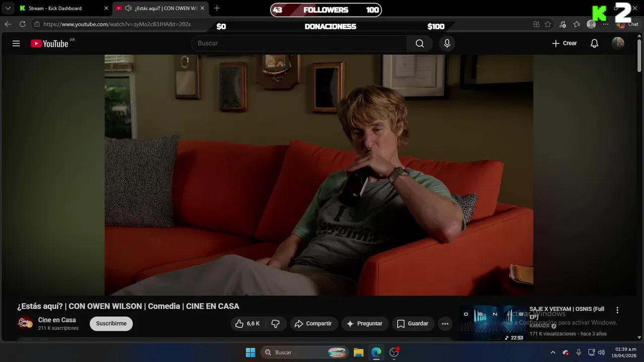Click the search magnifier button
Screen dimensions: 644x362
point(420,43)
